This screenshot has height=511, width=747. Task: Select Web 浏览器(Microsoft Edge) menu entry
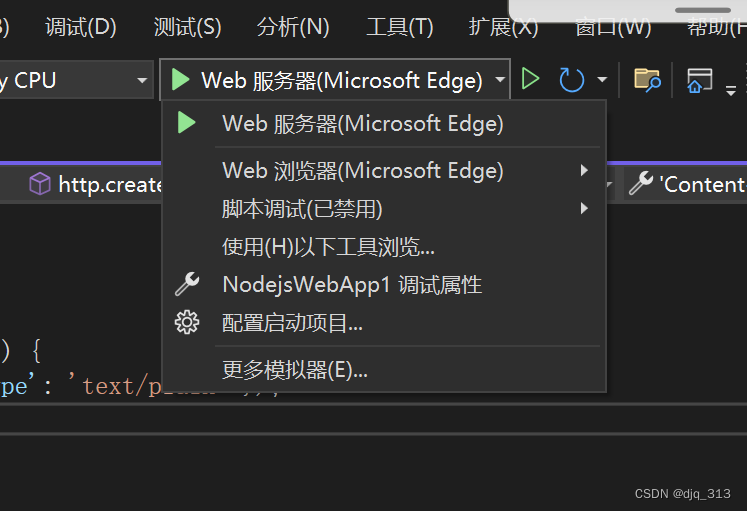tap(384, 170)
